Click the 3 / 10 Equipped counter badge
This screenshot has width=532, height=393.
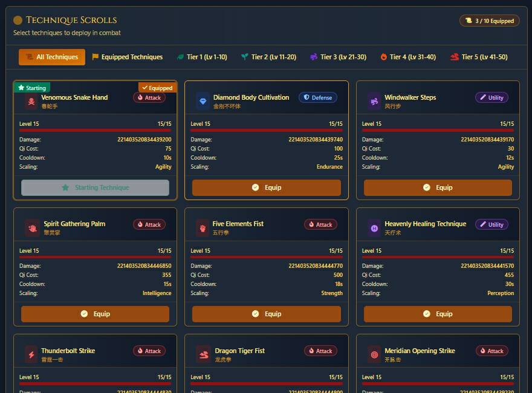tap(489, 21)
